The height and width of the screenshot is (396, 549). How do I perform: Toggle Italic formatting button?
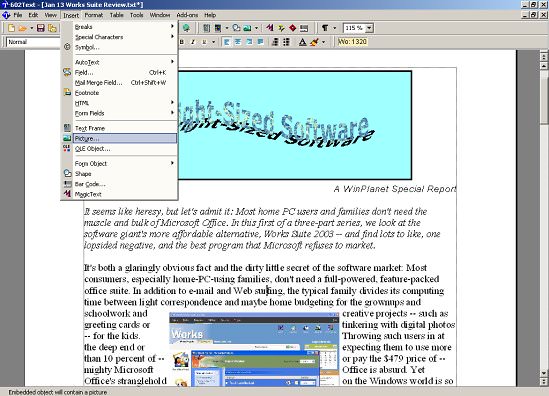[193, 42]
